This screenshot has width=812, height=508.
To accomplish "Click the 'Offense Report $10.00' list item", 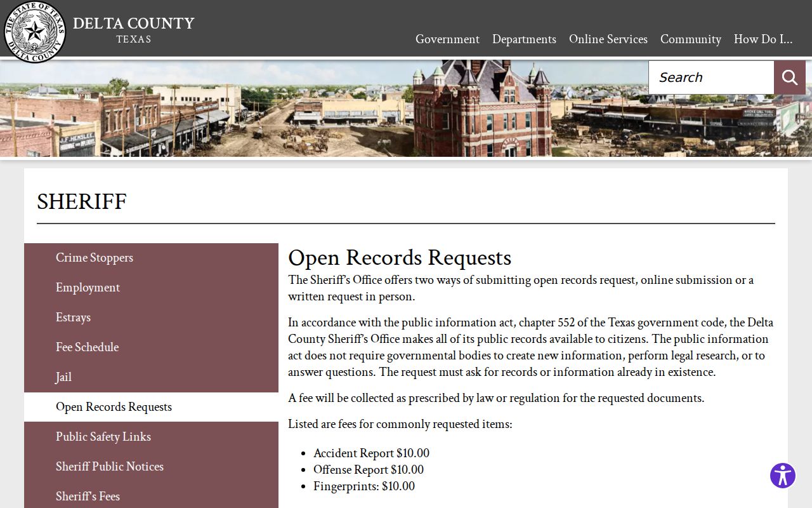I will coord(369,470).
